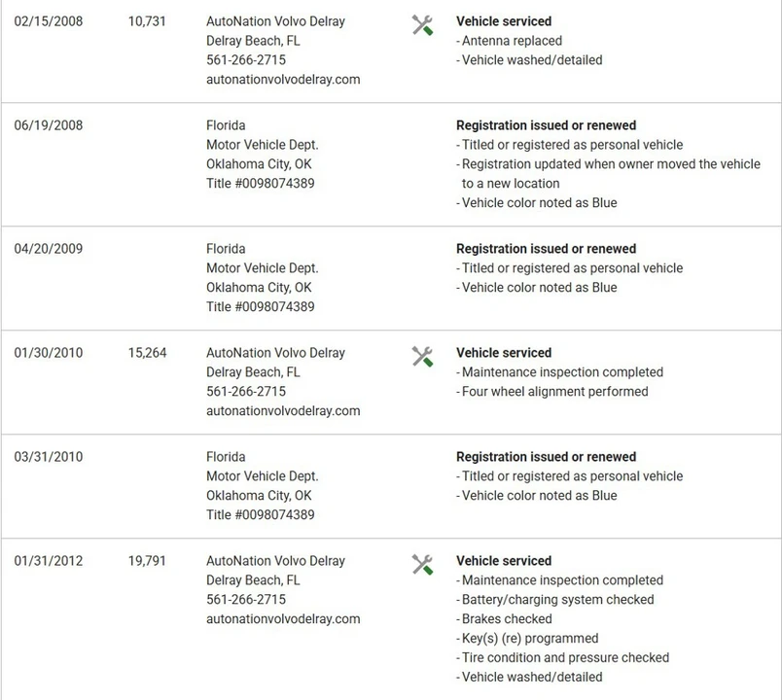This screenshot has width=782, height=700.
Task: Click the Antenna replaced detail line
Action: (x=510, y=41)
